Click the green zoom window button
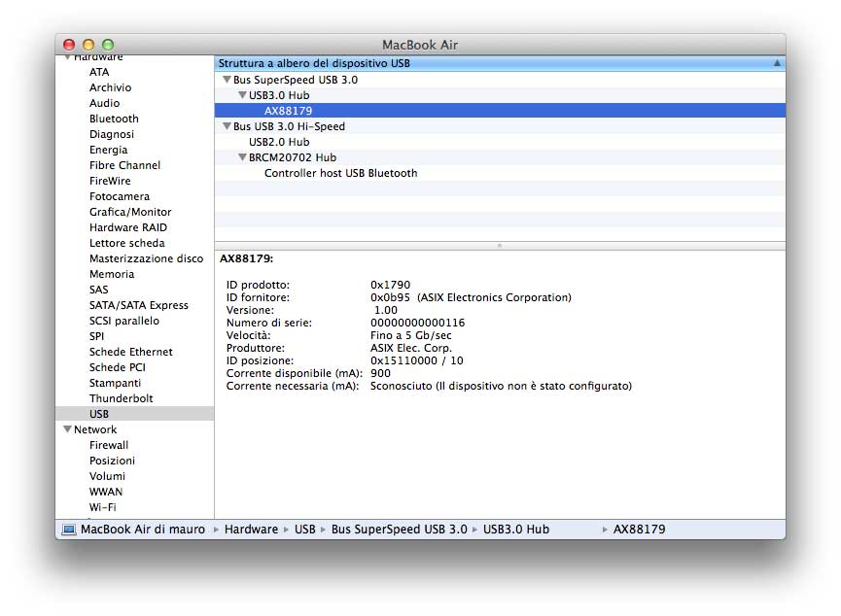This screenshot has width=841, height=616. [108, 45]
